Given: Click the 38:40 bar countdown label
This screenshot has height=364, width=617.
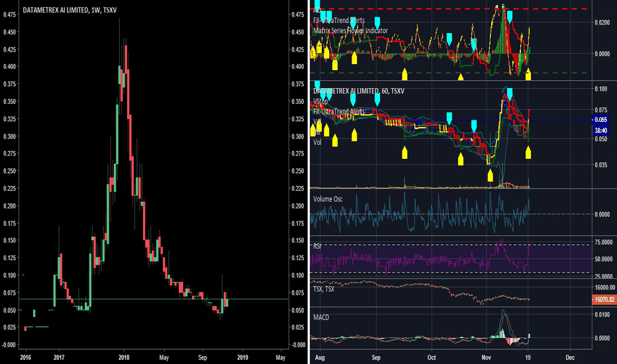Looking at the screenshot, I should point(600,130).
